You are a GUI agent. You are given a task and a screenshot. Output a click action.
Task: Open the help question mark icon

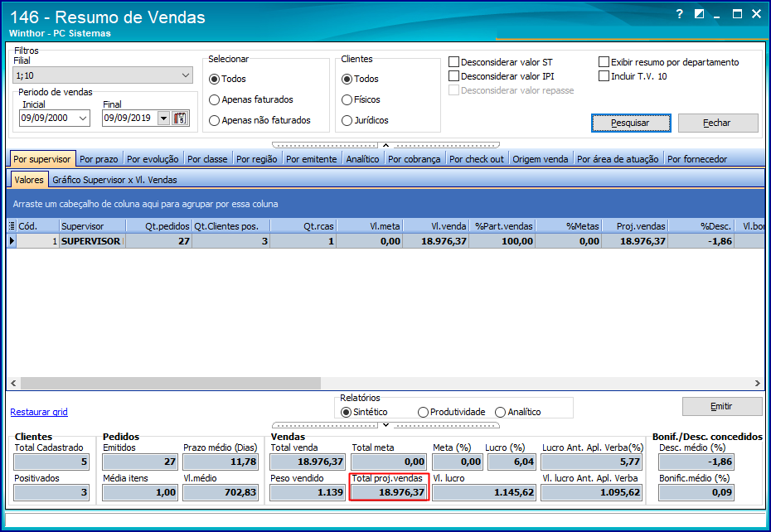pos(680,14)
